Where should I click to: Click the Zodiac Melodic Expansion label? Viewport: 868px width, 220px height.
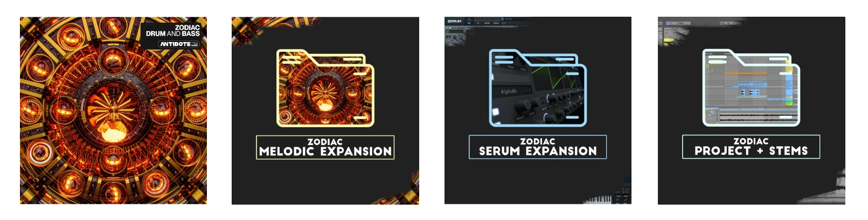pyautogui.click(x=325, y=147)
